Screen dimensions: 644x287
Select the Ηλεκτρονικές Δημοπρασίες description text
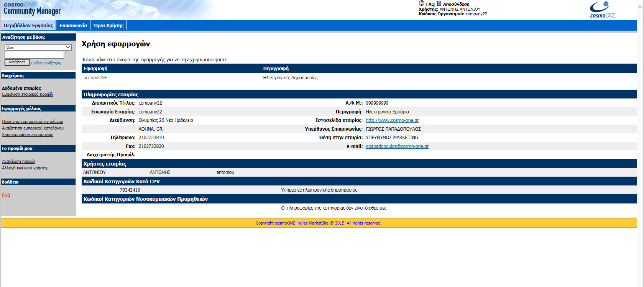point(290,78)
